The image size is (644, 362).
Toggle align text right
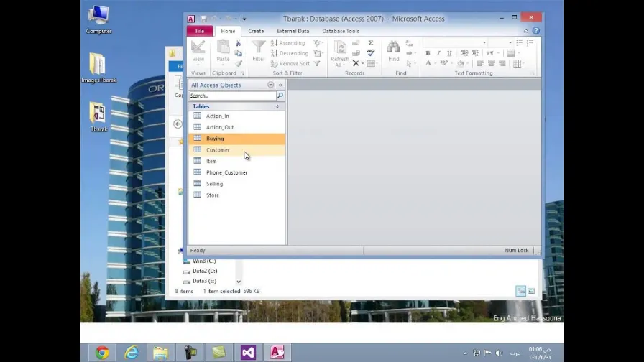502,64
